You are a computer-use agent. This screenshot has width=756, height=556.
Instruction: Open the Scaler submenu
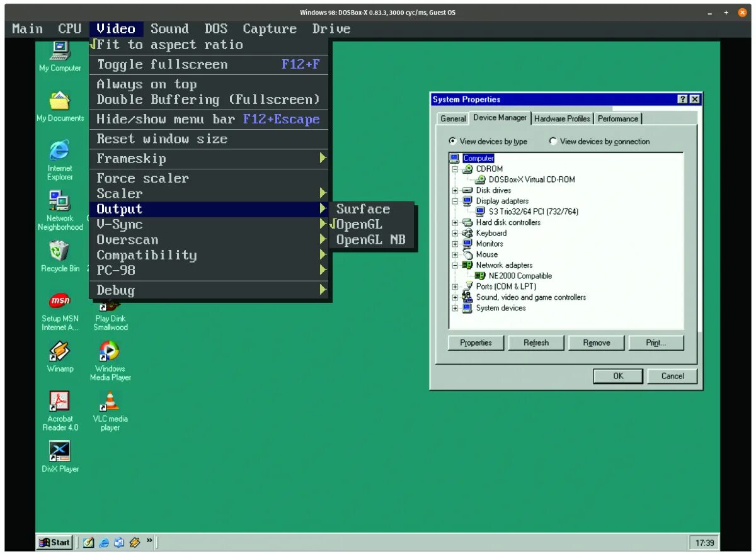click(209, 194)
